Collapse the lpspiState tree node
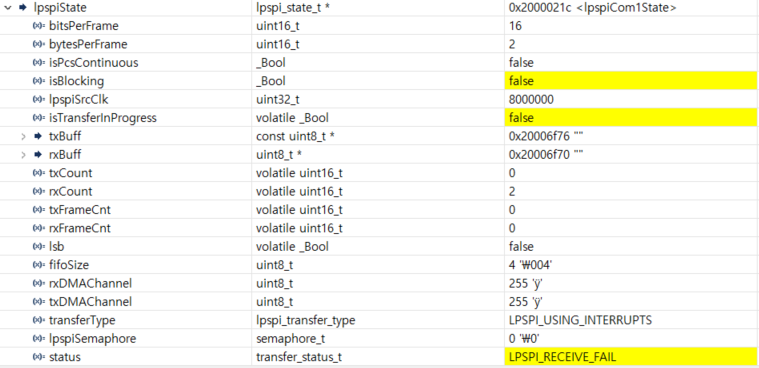Image resolution: width=759 pixels, height=368 pixels. 7,8
